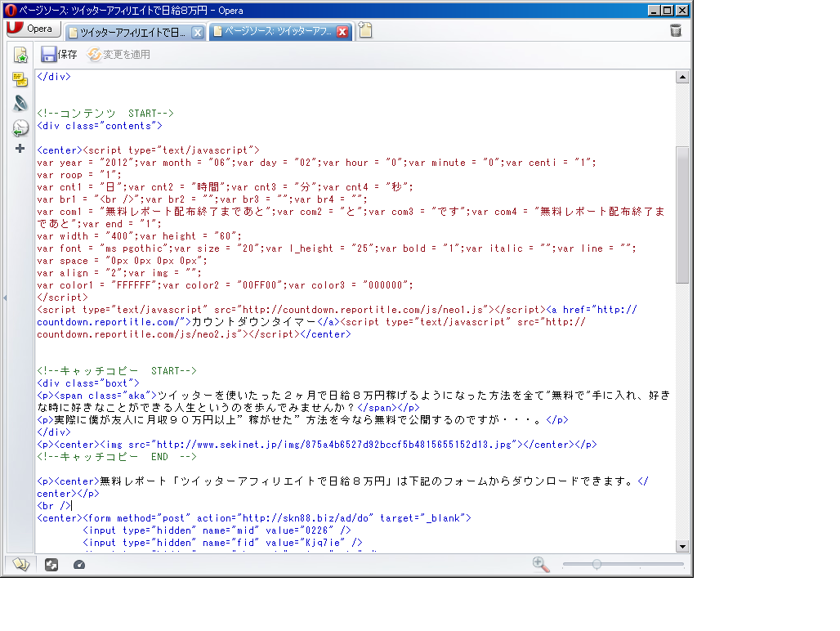
Task: Open a new tab with page icon
Action: (x=365, y=30)
